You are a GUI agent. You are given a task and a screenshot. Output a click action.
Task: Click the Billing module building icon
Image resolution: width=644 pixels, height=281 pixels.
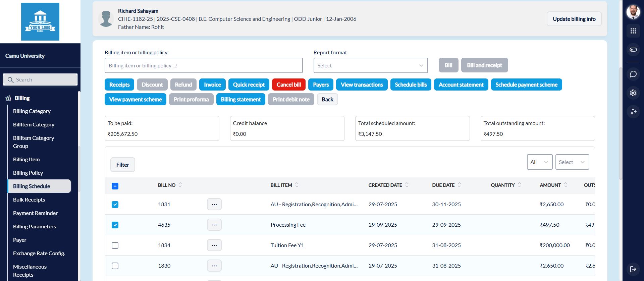coord(8,98)
